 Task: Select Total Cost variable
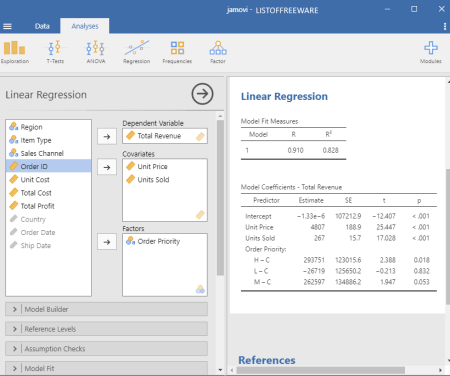click(48, 193)
